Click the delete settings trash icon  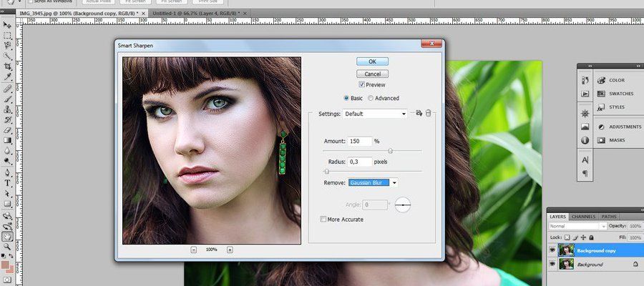tap(429, 113)
